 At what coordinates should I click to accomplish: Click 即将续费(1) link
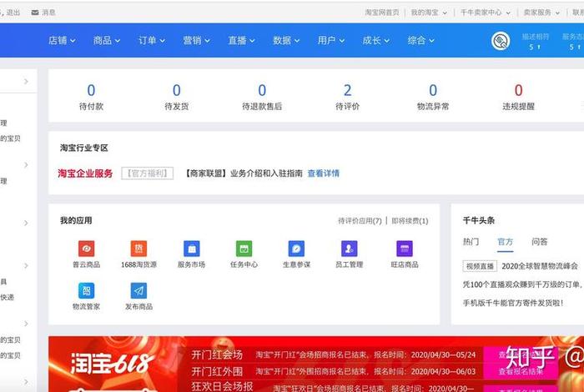tap(410, 221)
